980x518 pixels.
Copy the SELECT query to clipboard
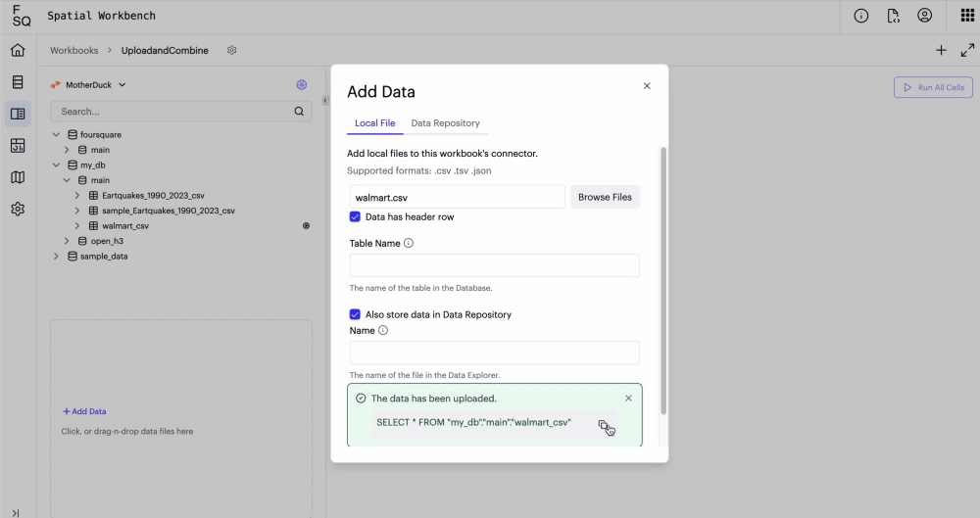[604, 426]
